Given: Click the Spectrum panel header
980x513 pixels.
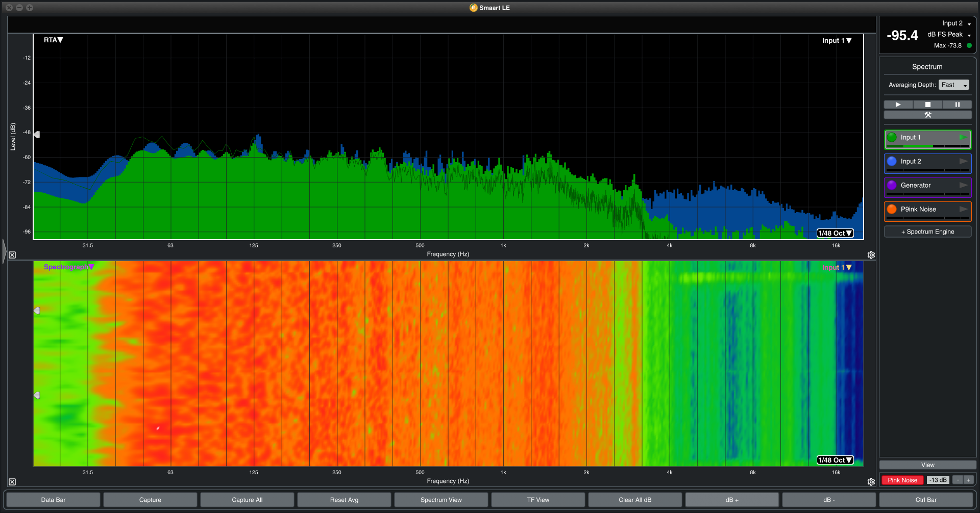Looking at the screenshot, I should 927,67.
